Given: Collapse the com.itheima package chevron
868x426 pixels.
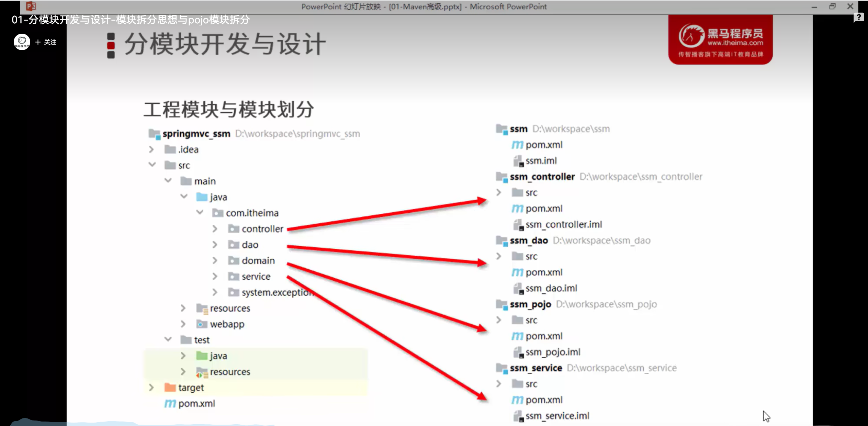Looking at the screenshot, I should [200, 213].
